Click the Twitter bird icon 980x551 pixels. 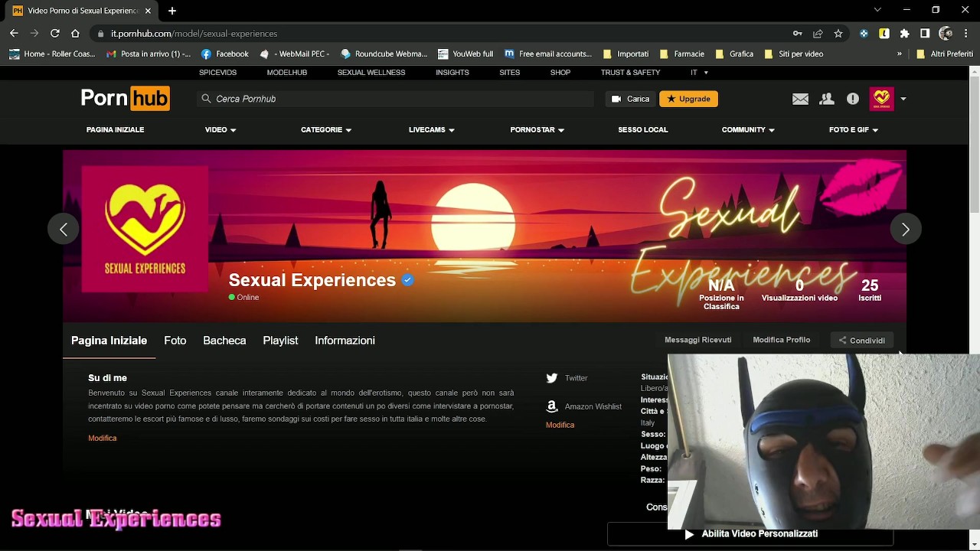[552, 378]
